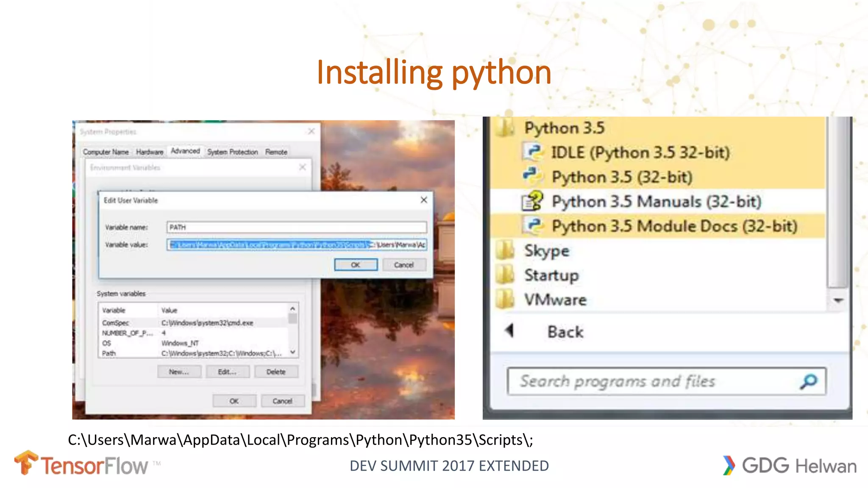
Task: Click OK in Environment Variables window
Action: [x=234, y=401]
